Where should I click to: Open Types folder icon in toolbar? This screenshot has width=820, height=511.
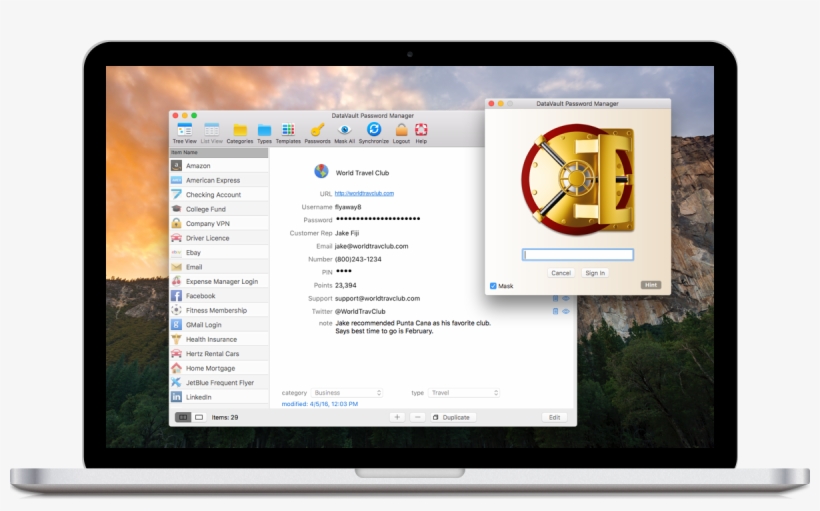[264, 130]
